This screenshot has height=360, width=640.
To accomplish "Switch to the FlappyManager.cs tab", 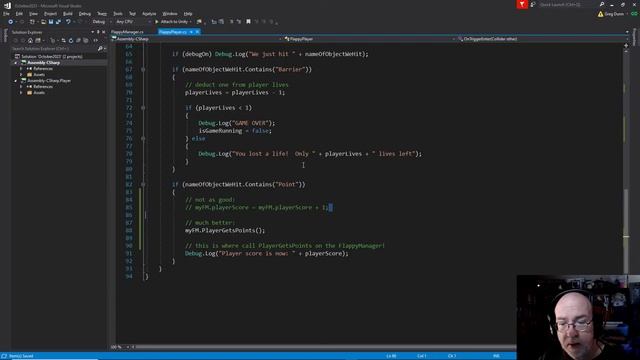I will coord(127,32).
